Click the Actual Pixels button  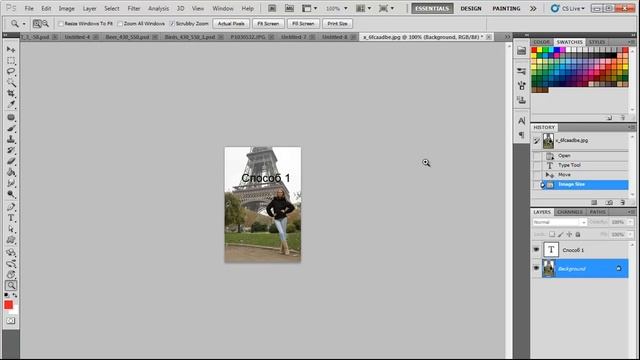231,24
